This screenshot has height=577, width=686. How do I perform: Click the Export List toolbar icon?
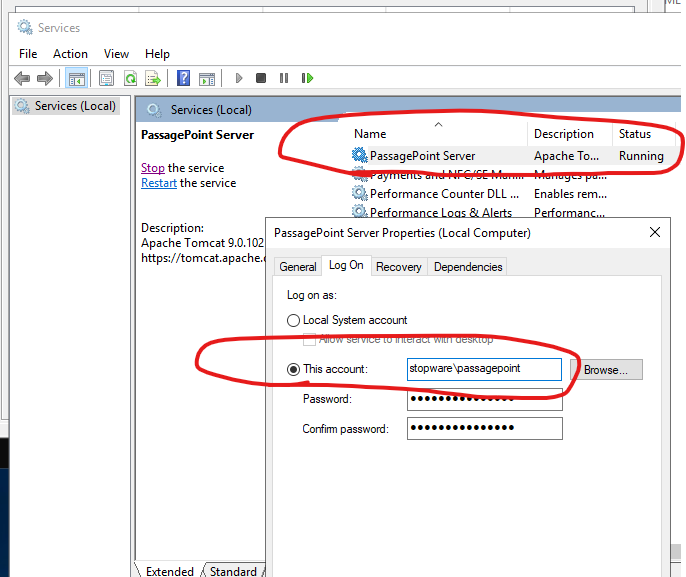[x=153, y=78]
